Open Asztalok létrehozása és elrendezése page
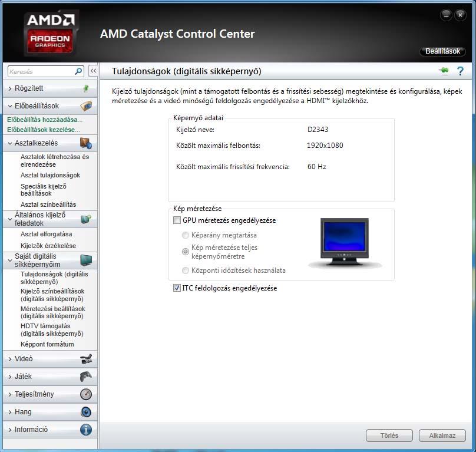The width and height of the screenshot is (476, 452). (x=55, y=161)
